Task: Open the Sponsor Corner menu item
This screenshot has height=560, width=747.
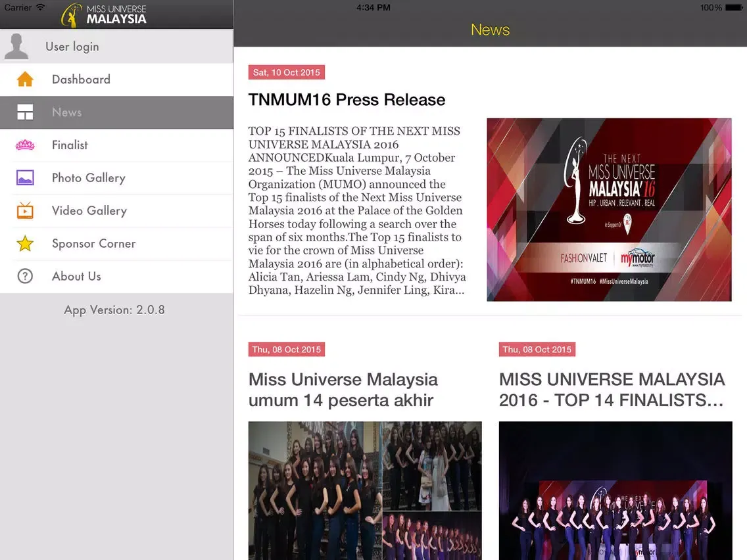Action: click(117, 244)
